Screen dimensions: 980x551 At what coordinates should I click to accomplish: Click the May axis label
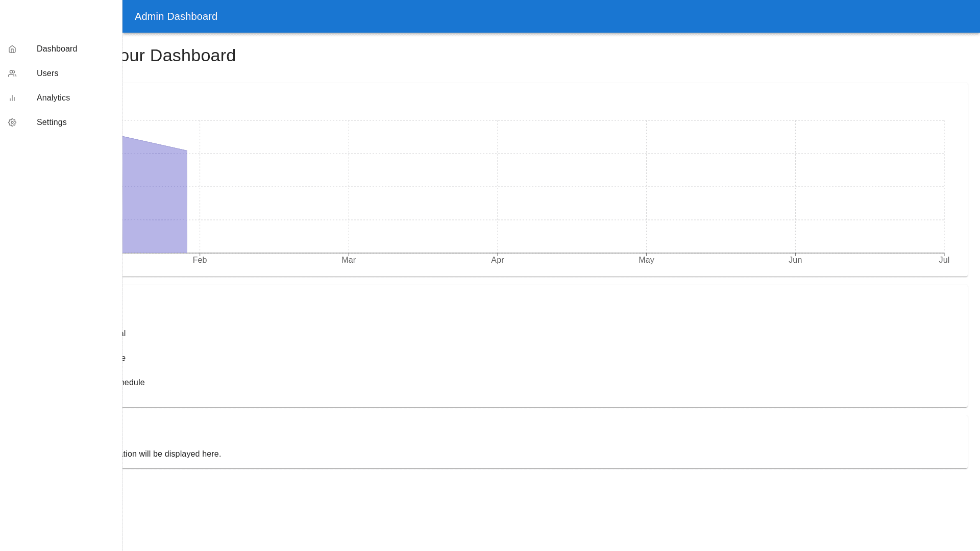pyautogui.click(x=646, y=260)
